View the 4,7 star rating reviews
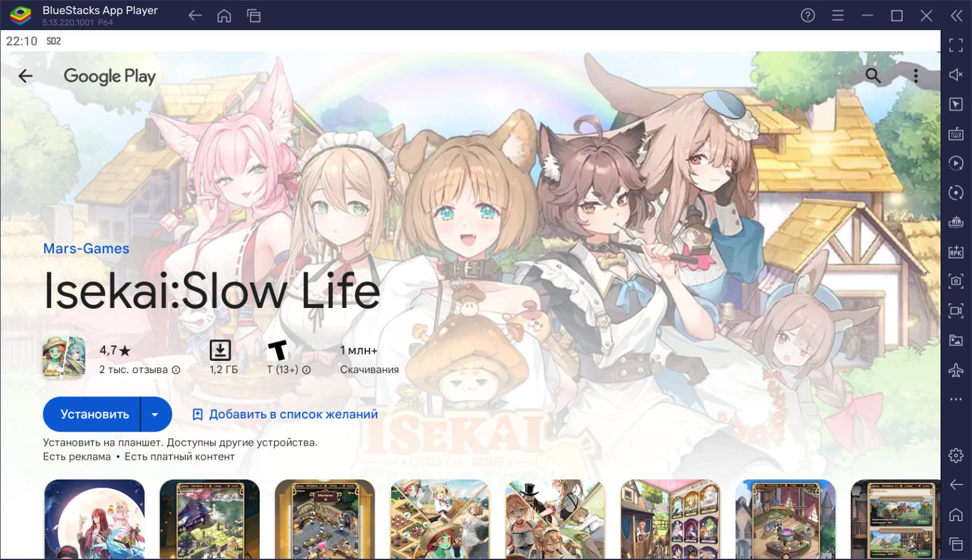This screenshot has height=560, width=972. (x=115, y=350)
